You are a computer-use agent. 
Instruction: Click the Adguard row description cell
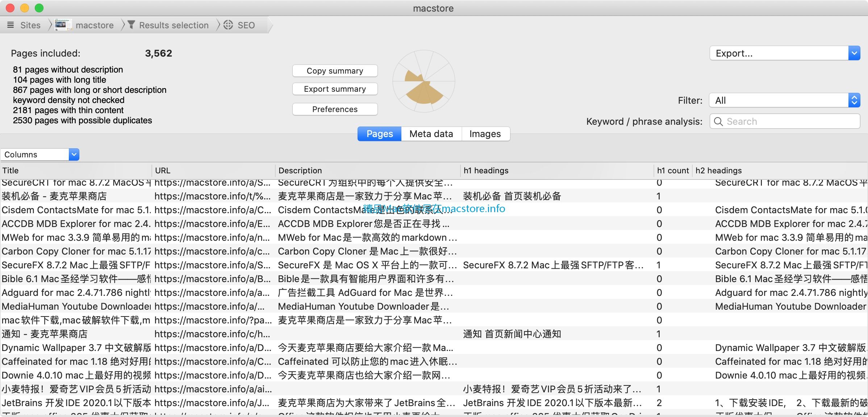click(x=366, y=293)
